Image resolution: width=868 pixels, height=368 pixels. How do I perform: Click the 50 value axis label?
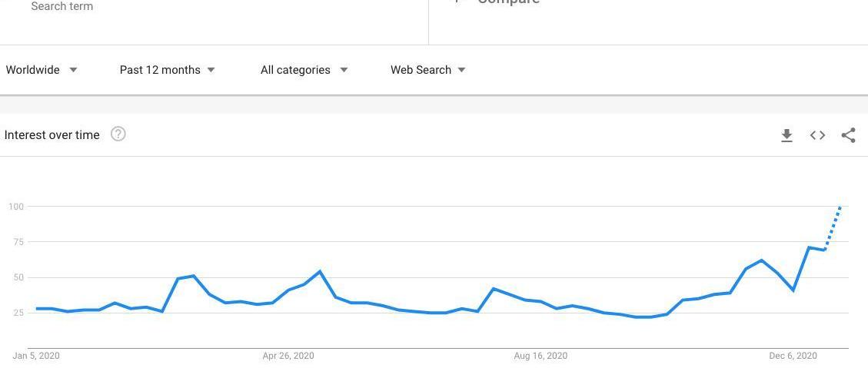coord(16,277)
